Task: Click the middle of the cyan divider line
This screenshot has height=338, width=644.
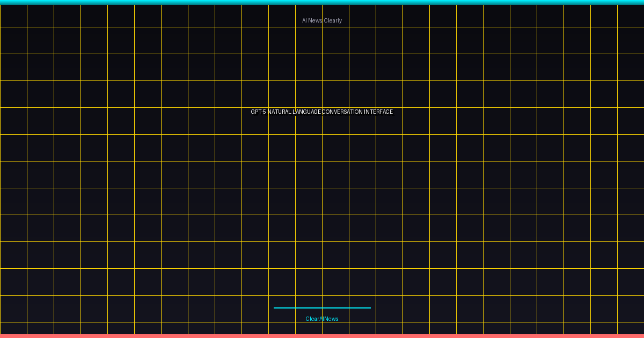Action: 322,308
